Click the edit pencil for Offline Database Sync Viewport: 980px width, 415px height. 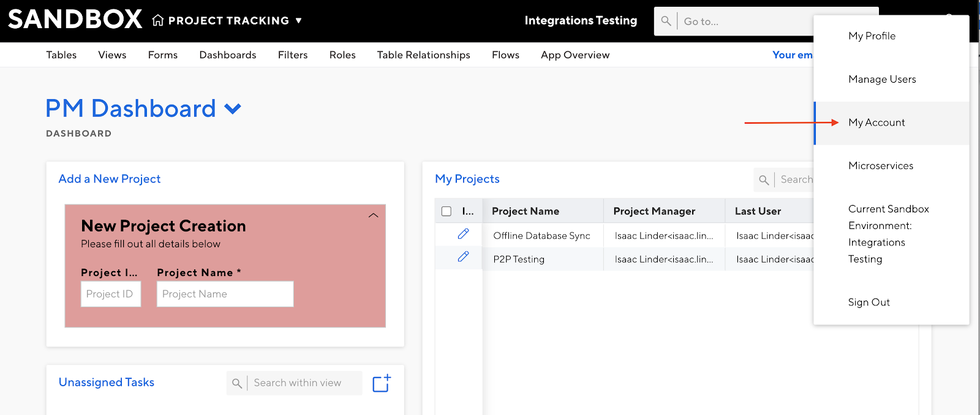tap(463, 234)
